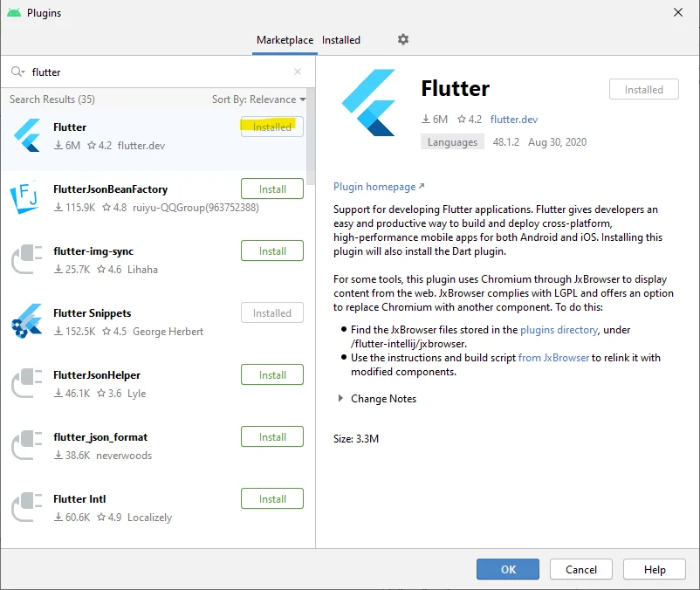This screenshot has width=700, height=590.
Task: Click Installed button in Flutter list row
Action: [x=272, y=127]
